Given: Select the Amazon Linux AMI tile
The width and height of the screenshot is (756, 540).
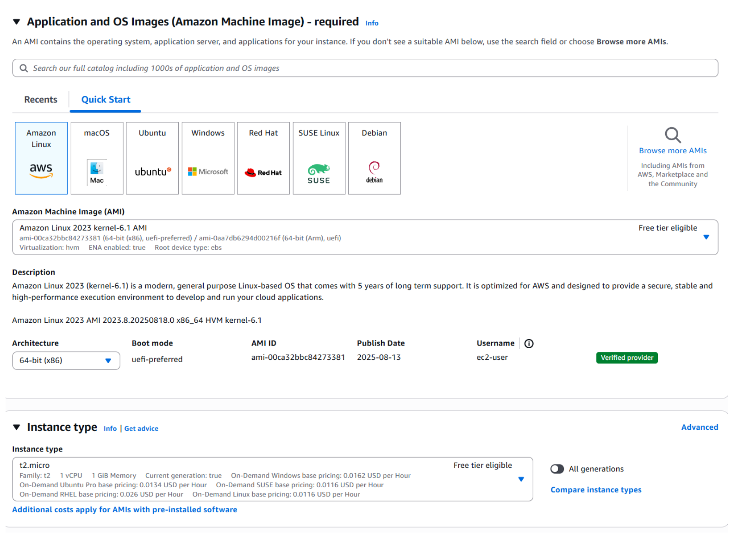Looking at the screenshot, I should pyautogui.click(x=41, y=157).
